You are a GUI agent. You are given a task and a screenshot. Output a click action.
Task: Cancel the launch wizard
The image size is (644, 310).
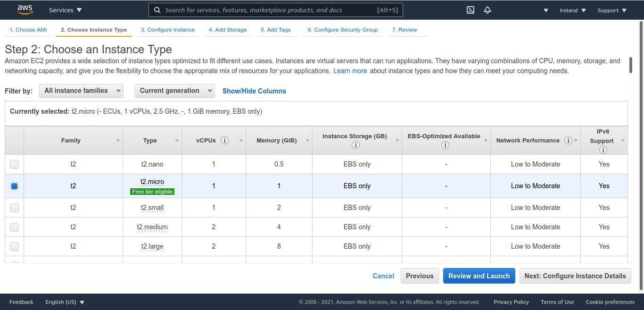383,276
